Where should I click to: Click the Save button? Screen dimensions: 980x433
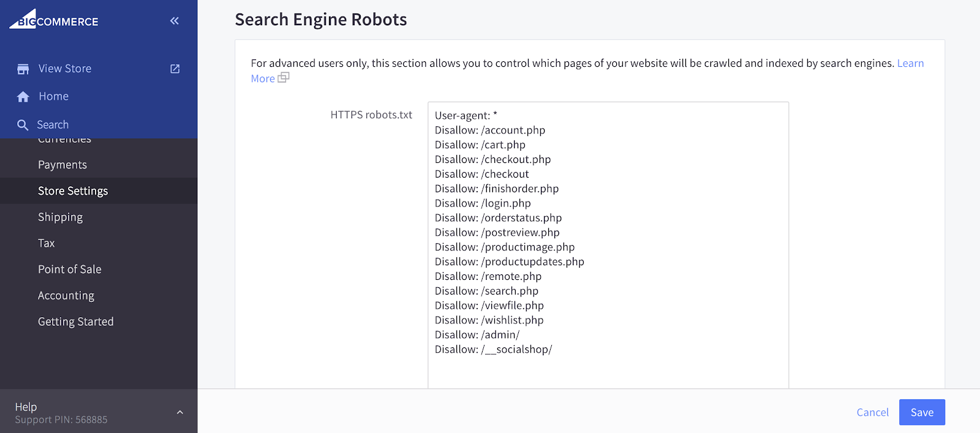click(922, 412)
